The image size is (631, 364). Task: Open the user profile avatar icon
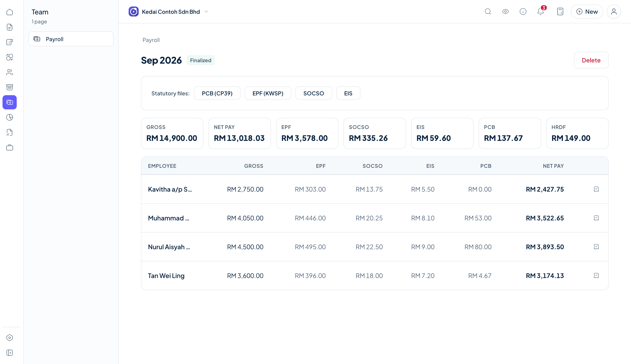(613, 11)
